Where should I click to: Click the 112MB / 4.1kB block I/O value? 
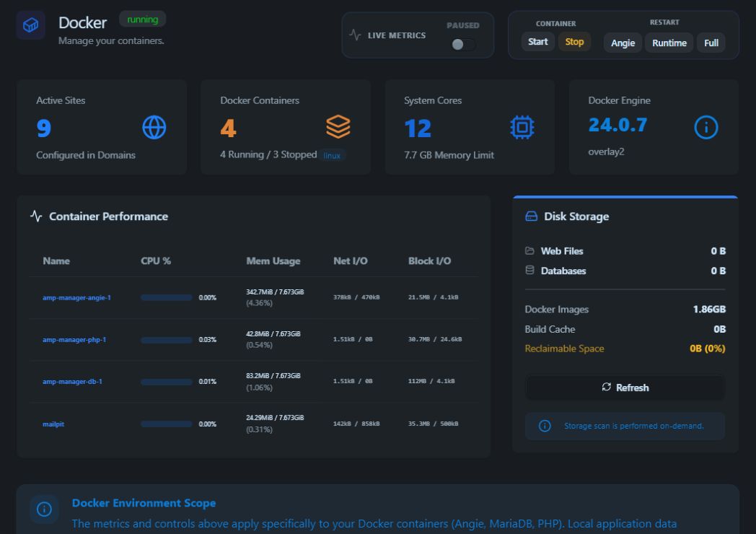(431, 381)
